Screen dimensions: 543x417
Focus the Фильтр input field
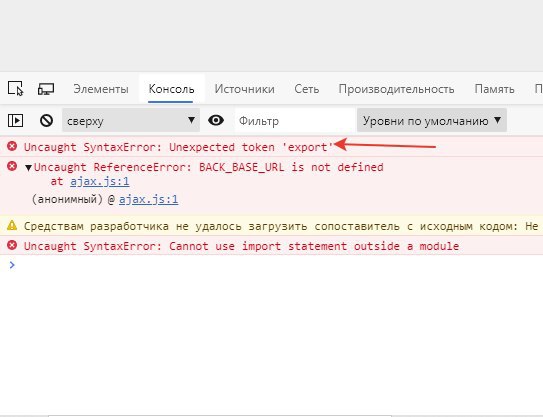click(x=295, y=121)
